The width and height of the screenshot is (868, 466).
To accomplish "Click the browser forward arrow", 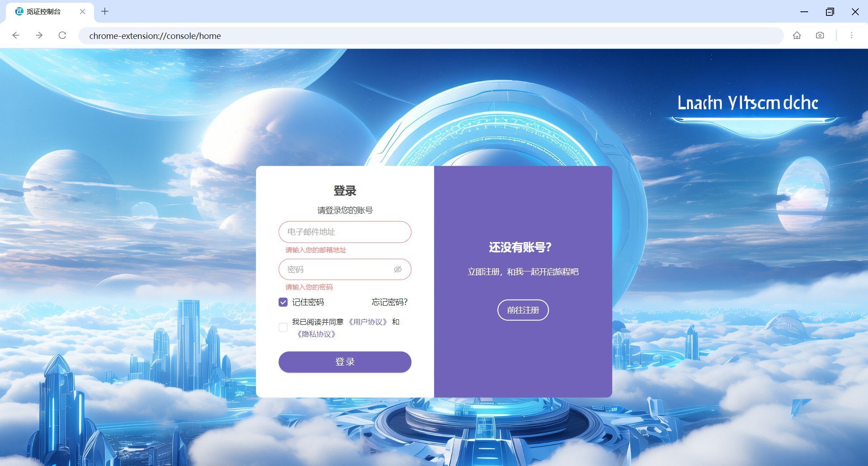I will pos(39,35).
